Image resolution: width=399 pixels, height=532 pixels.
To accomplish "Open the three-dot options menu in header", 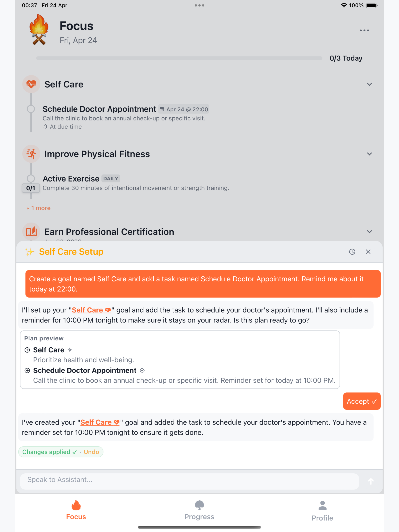I will [x=364, y=30].
